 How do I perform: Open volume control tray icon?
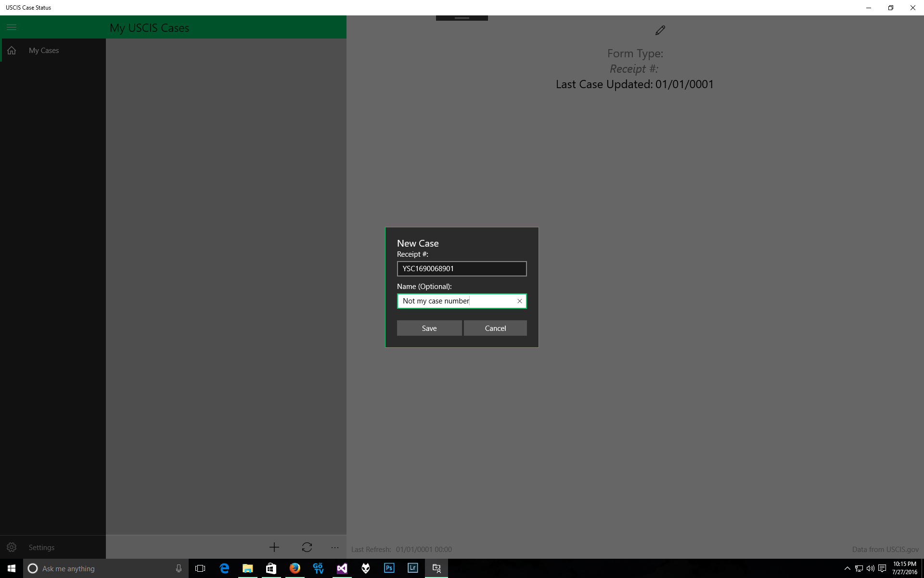[871, 568]
